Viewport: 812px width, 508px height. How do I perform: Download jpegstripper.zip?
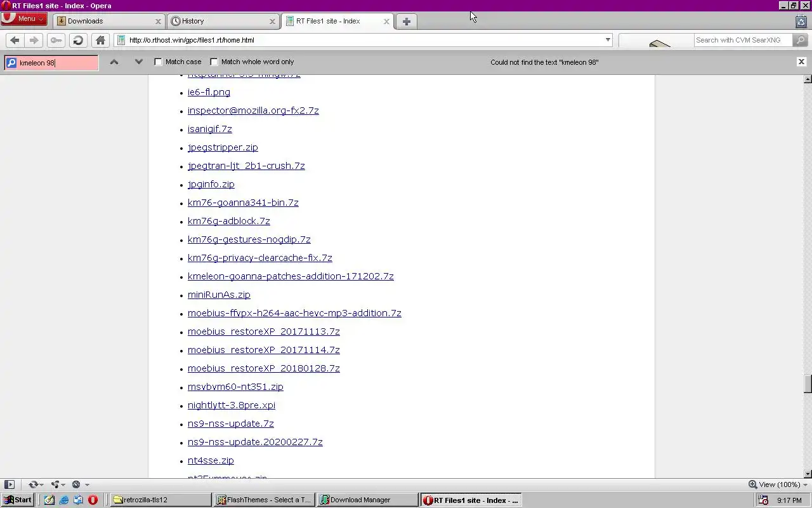223,147
